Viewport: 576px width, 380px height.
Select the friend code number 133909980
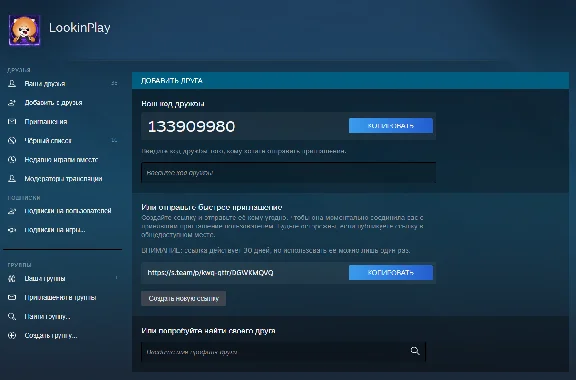pyautogui.click(x=191, y=126)
